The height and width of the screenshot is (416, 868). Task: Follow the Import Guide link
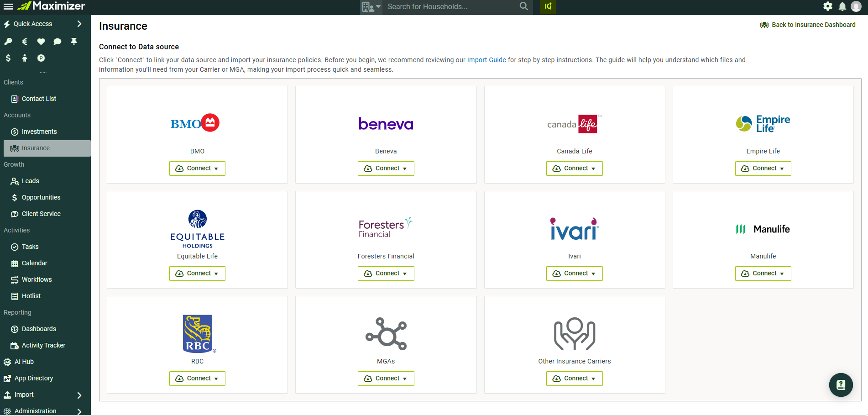click(x=486, y=60)
